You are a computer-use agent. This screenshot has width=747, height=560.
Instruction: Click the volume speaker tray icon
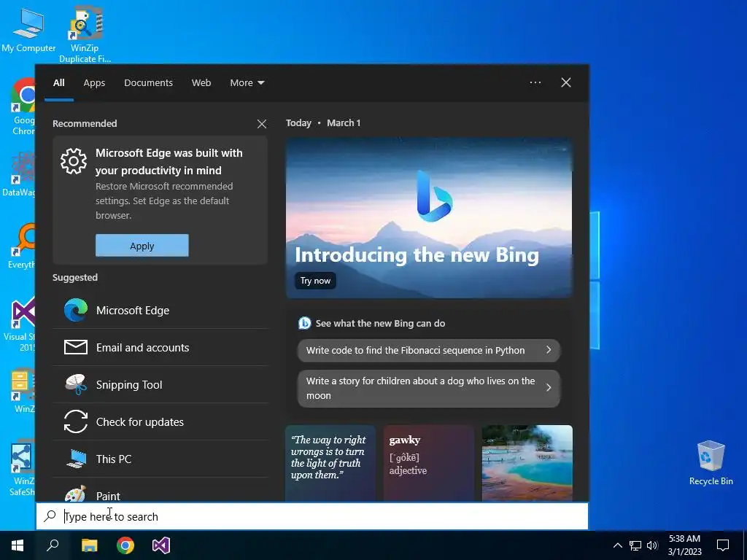click(x=652, y=545)
